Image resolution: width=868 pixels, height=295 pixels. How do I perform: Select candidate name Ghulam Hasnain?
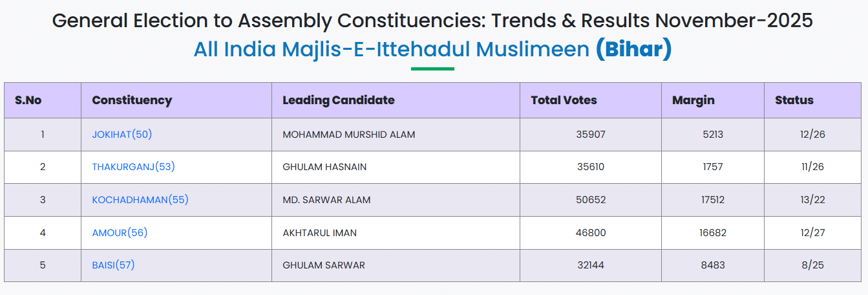(324, 167)
